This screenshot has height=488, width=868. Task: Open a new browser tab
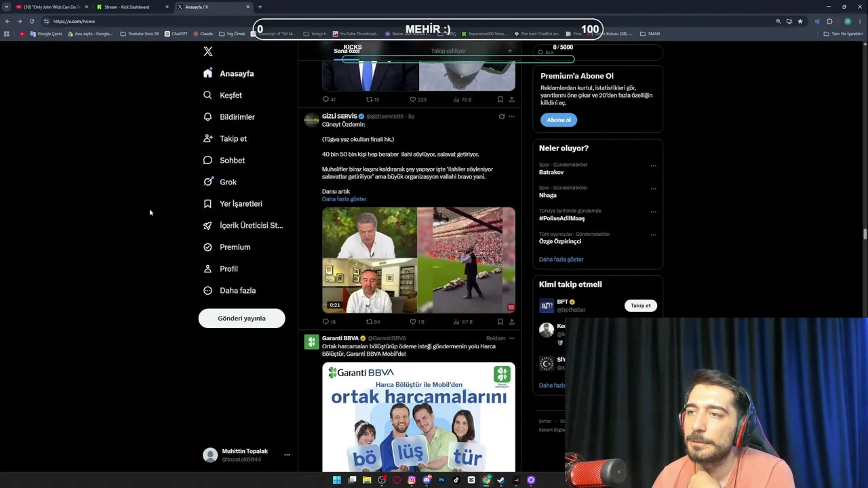pos(260,7)
